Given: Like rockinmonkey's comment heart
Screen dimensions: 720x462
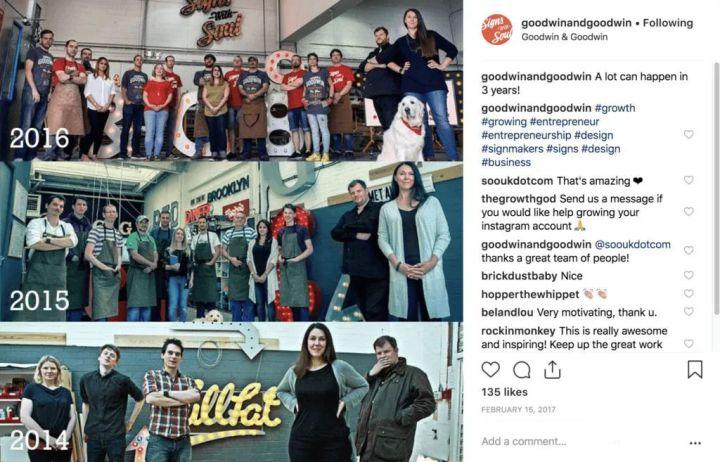Looking at the screenshot, I should (x=688, y=344).
